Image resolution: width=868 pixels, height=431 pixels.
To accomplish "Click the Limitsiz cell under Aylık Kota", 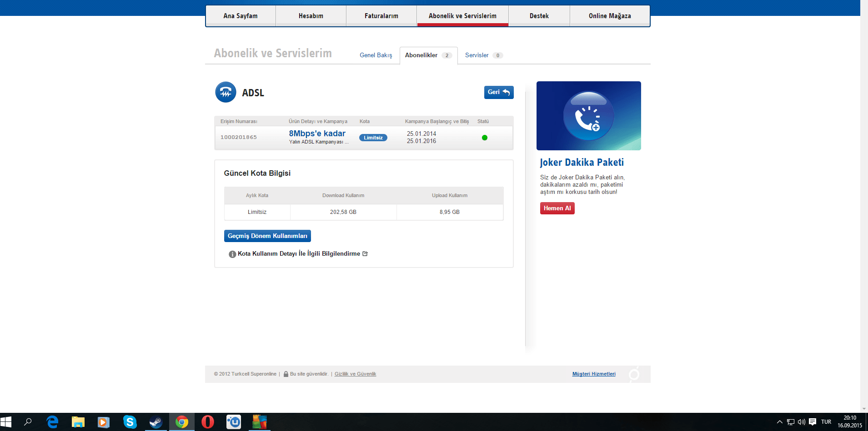I will [257, 212].
